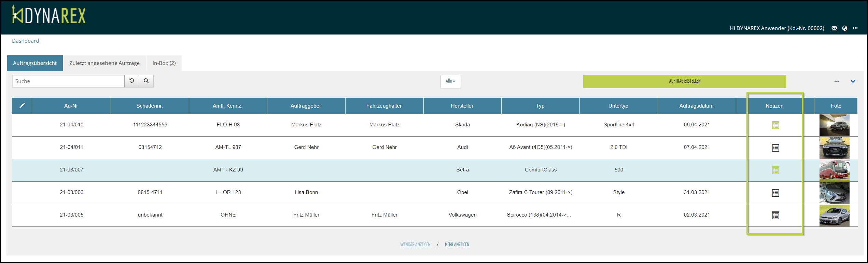Viewport: 868px width, 263px height.
Task: Open notes icon for order 21-03/007
Action: pyautogui.click(x=775, y=170)
